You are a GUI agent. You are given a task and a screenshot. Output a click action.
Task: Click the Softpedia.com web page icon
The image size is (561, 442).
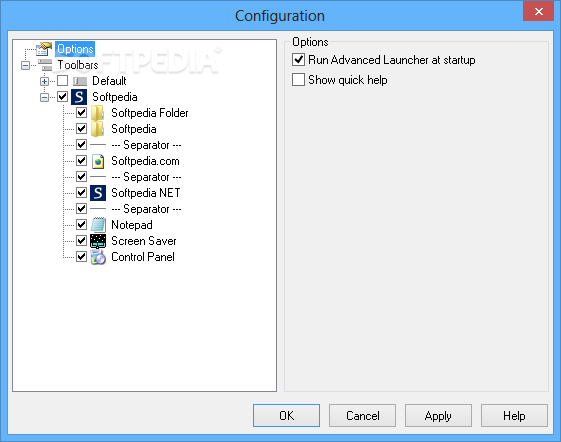[x=98, y=161]
